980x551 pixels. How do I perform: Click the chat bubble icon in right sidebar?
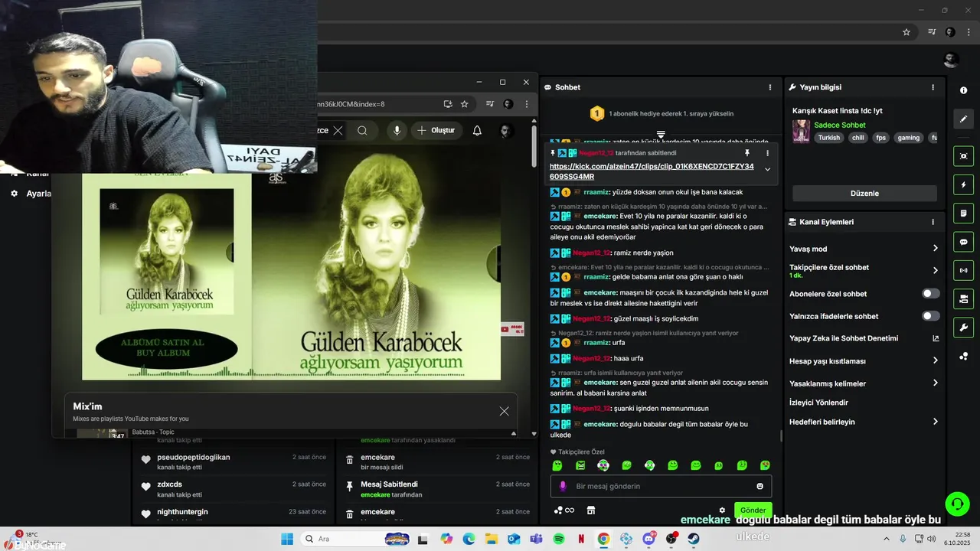point(963,242)
